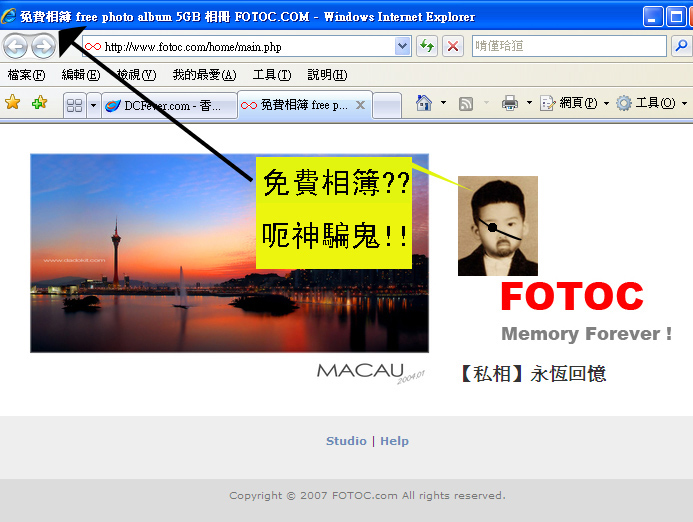Switch to the DCFever.com tab
Screen dimensions: 693x522
click(169, 106)
